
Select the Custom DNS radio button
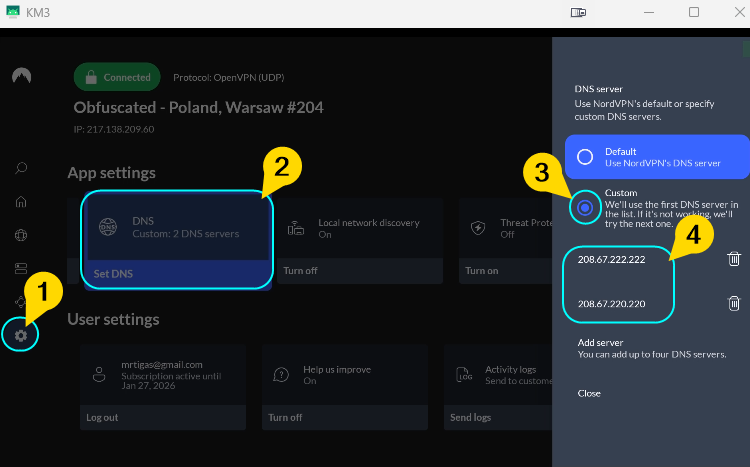[585, 208]
